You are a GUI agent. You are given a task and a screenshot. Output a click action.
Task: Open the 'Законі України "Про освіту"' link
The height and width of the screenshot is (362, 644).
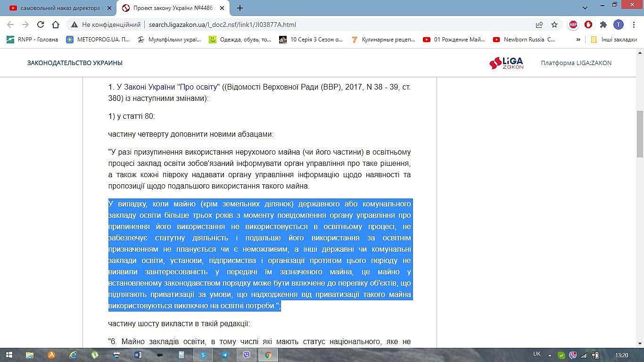(x=172, y=87)
